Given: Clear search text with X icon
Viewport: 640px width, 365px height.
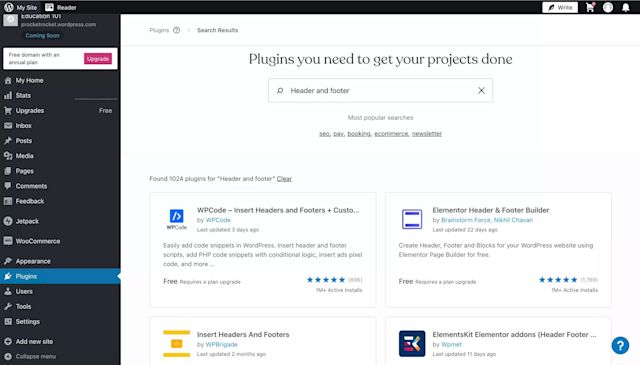Looking at the screenshot, I should click(x=481, y=91).
